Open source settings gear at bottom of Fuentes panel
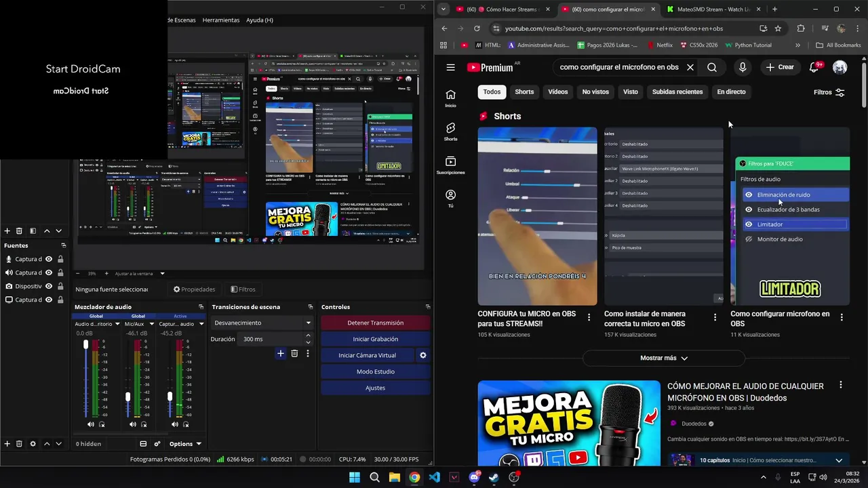This screenshot has height=488, width=868. point(33,444)
